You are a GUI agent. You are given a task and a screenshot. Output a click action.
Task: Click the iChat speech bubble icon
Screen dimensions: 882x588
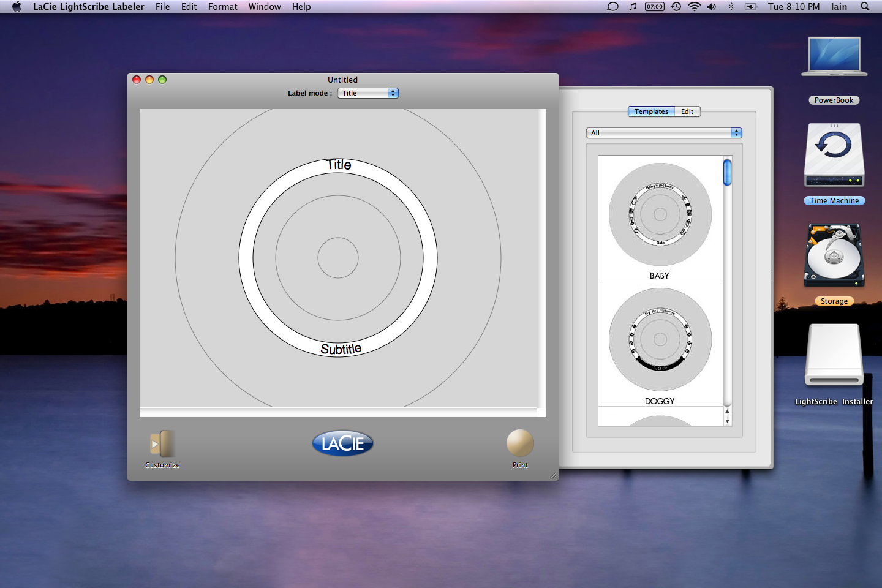click(x=612, y=7)
